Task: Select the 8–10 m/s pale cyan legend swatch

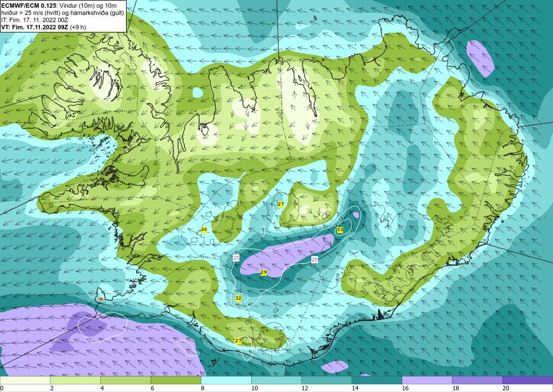Action: point(226,380)
